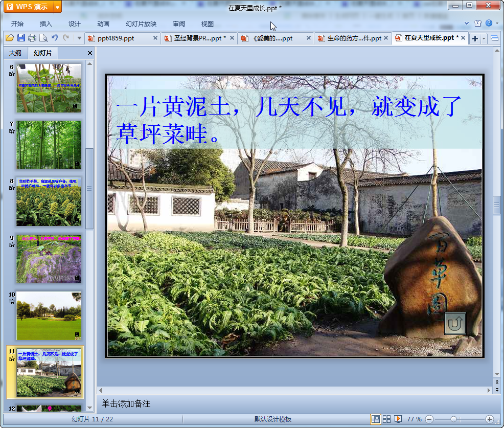Select slide 11 thumbnail
The width and height of the screenshot is (504, 428).
coord(49,373)
